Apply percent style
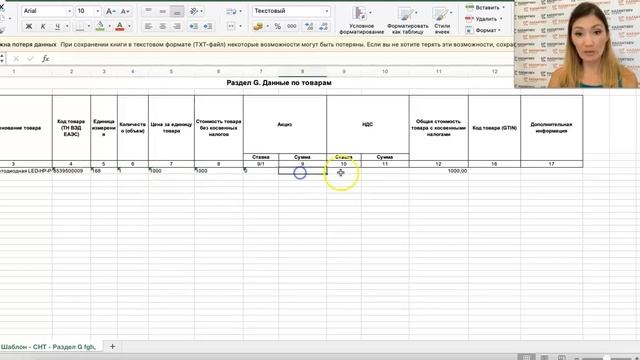This screenshot has height=360, width=640. tap(278, 27)
